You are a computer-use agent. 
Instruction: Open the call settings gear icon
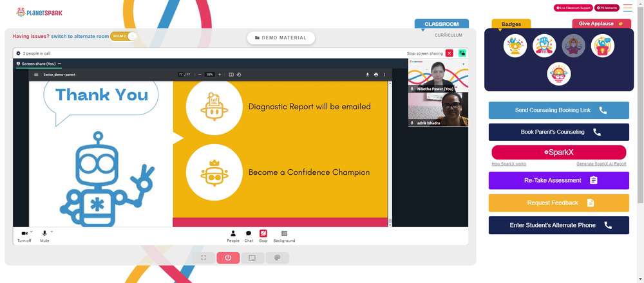tap(18, 53)
